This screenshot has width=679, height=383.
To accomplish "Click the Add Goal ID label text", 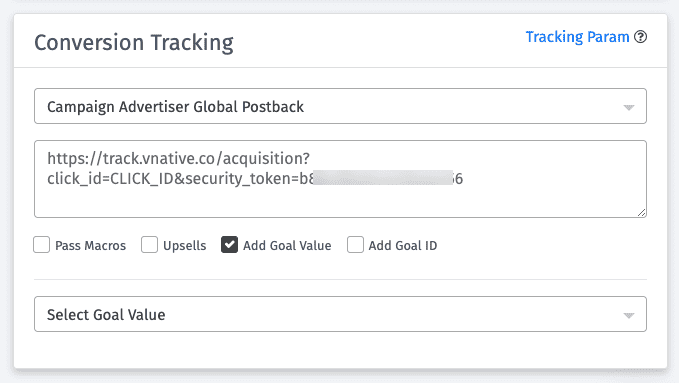I will pos(403,246).
